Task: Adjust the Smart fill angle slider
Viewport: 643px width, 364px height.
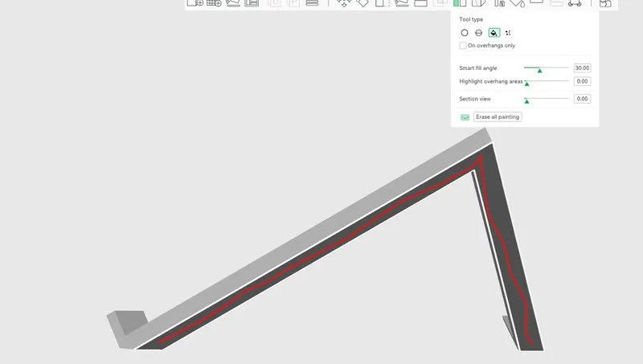Action: point(547,68)
